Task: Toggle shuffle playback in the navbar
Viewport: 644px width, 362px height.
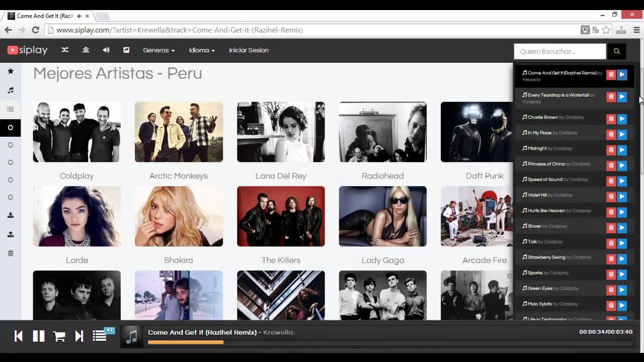Action: click(x=65, y=50)
